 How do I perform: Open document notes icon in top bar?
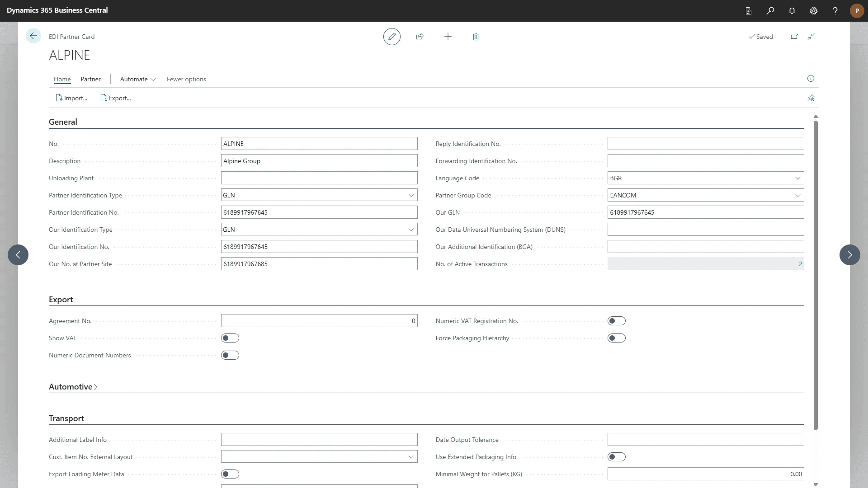point(749,11)
